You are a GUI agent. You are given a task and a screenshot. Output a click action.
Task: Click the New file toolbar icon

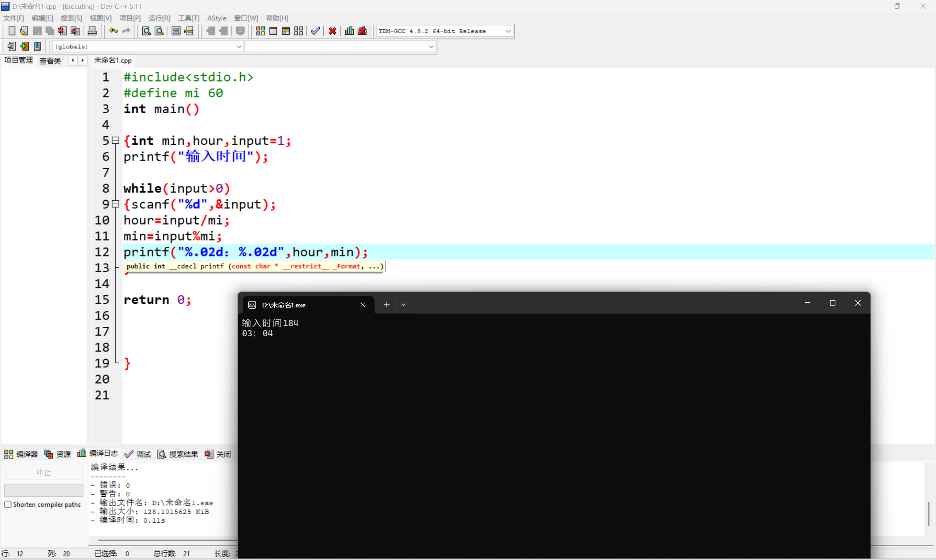12,31
